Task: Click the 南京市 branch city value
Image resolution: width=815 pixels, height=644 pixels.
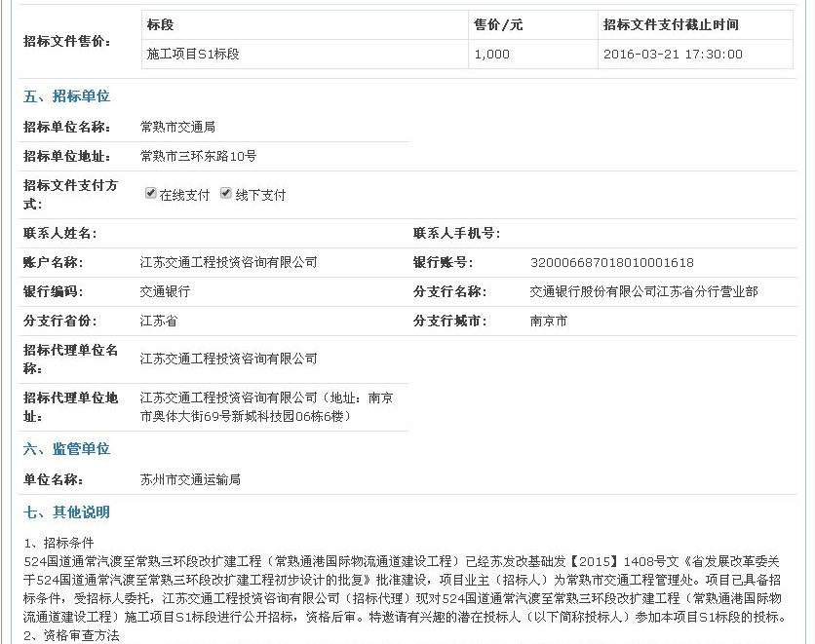Action: pos(548,321)
